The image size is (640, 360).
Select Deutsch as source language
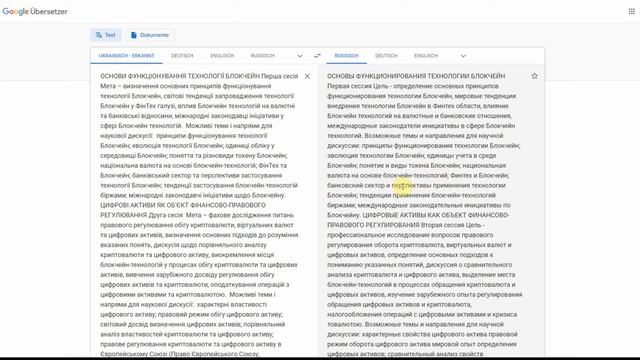[x=182, y=56]
